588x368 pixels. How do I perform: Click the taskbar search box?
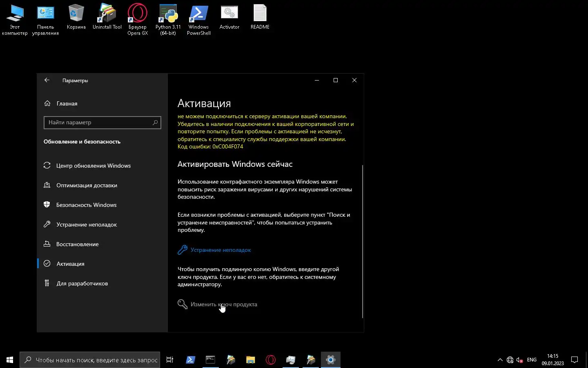coord(90,360)
